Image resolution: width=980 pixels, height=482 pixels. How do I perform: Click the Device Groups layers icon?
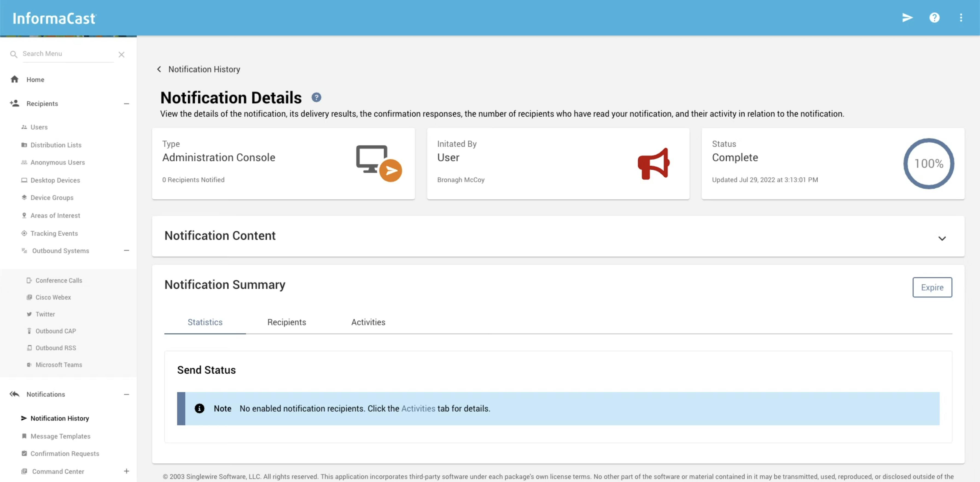click(x=24, y=197)
